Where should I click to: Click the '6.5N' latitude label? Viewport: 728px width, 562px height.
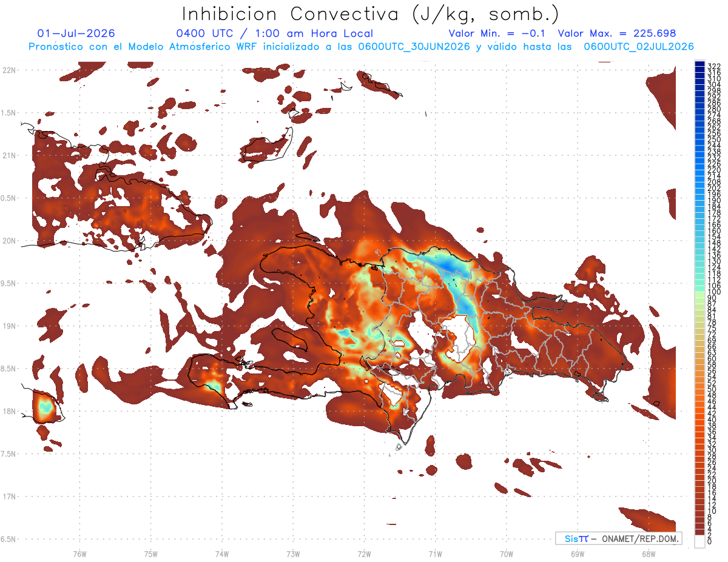(9, 539)
